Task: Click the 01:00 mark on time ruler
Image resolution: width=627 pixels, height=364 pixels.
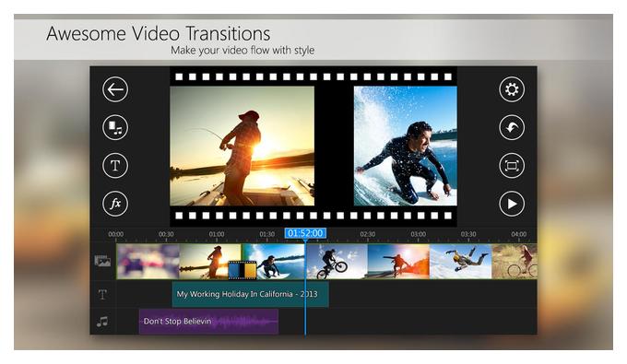Action: click(x=217, y=234)
